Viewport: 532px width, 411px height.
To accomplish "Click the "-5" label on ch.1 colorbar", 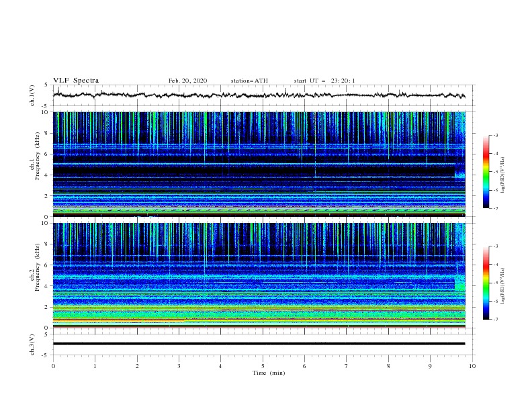I will tap(496, 172).
